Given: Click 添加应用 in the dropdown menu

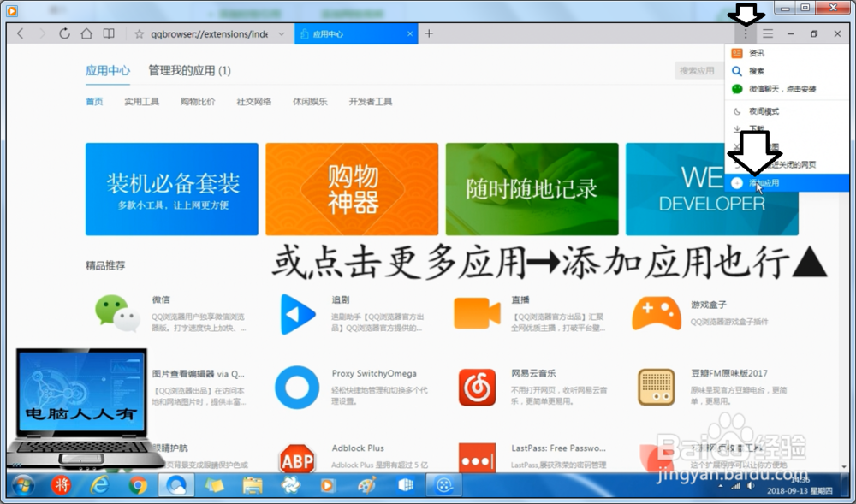Looking at the screenshot, I should [787, 183].
